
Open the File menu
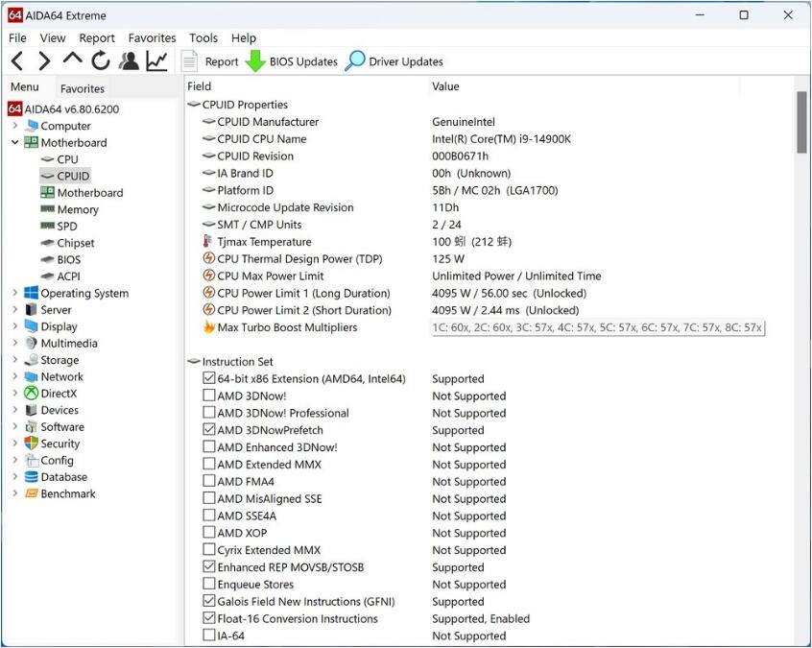click(x=17, y=37)
